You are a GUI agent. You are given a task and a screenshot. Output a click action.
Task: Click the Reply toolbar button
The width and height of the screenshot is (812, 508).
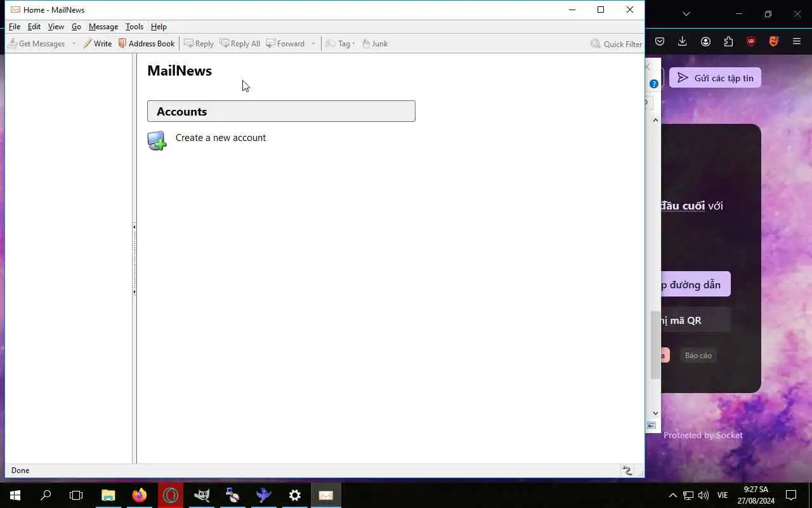(x=199, y=44)
